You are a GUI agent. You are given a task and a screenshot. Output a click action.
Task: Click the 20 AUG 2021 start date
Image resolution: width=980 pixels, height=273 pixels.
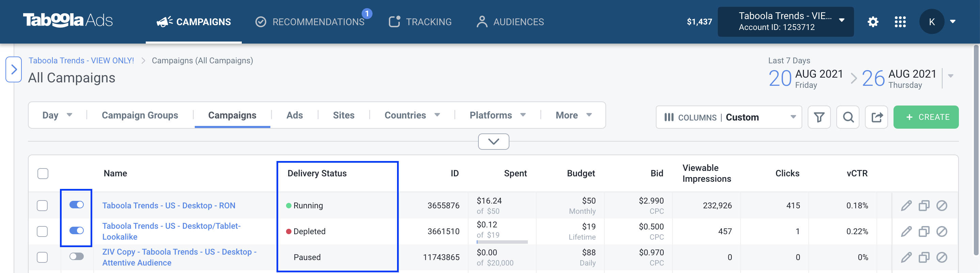click(x=805, y=78)
